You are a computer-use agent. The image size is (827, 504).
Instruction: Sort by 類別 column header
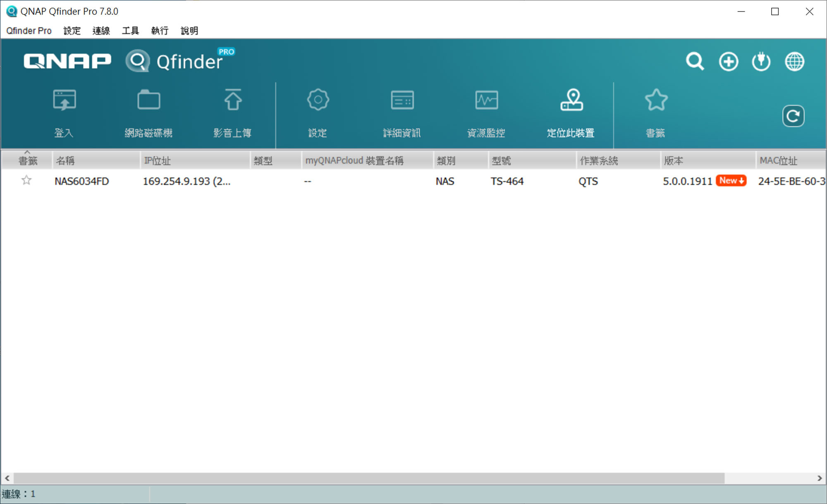click(x=461, y=160)
